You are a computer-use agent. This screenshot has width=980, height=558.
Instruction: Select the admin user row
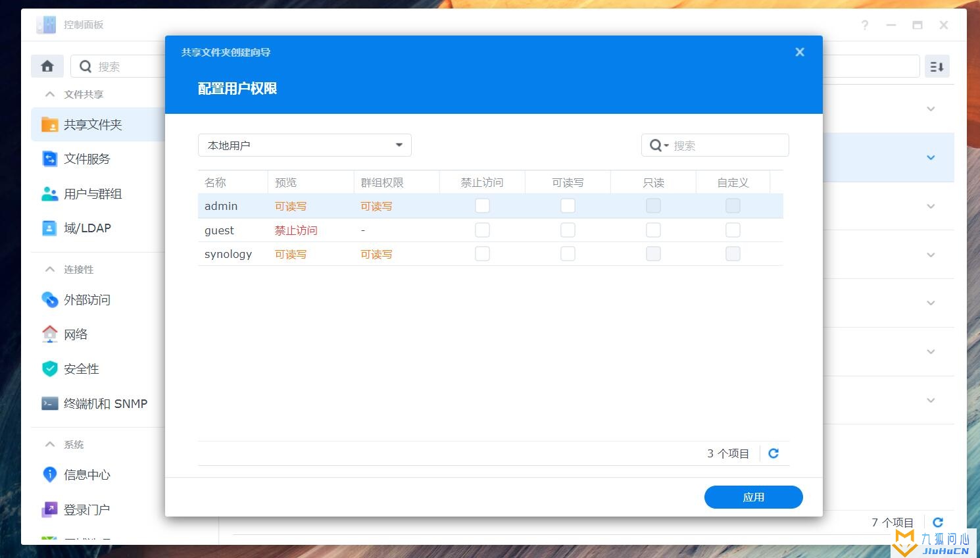pyautogui.click(x=490, y=206)
